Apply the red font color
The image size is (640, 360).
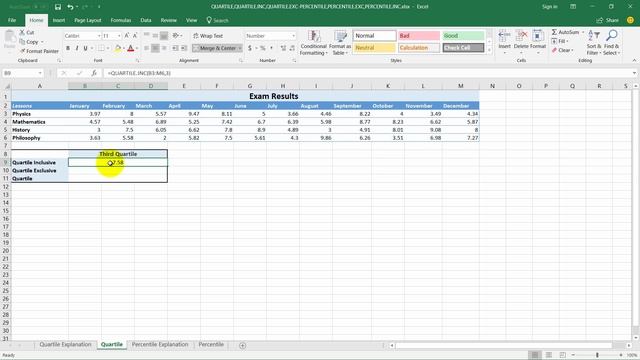pyautogui.click(x=131, y=48)
